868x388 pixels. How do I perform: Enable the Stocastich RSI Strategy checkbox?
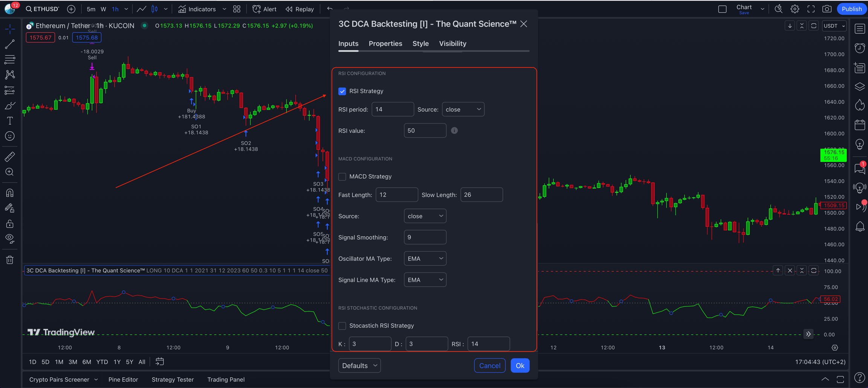pos(342,326)
